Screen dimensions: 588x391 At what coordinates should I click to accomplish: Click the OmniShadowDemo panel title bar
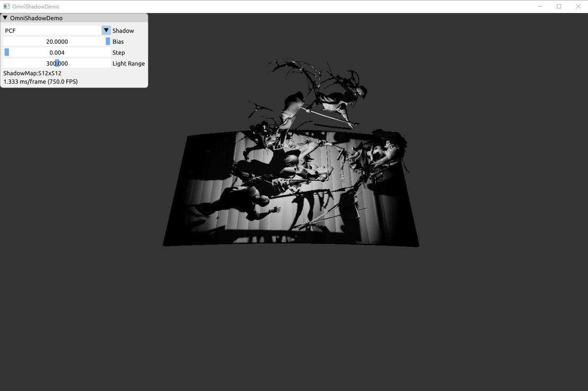coord(74,18)
